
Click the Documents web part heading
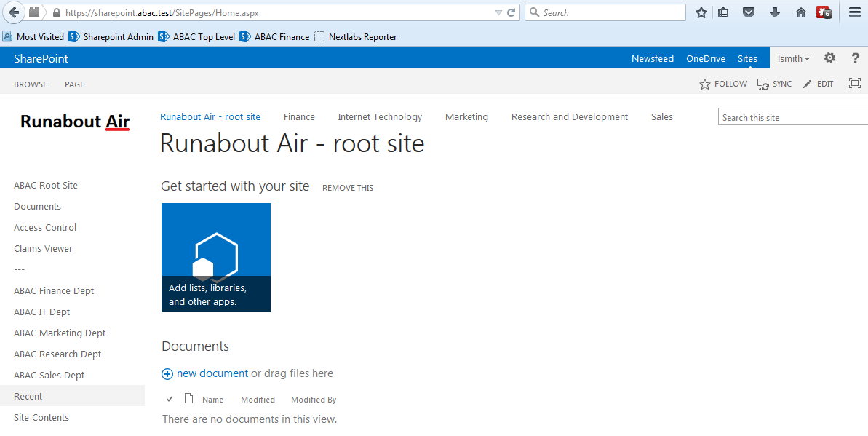[196, 346]
